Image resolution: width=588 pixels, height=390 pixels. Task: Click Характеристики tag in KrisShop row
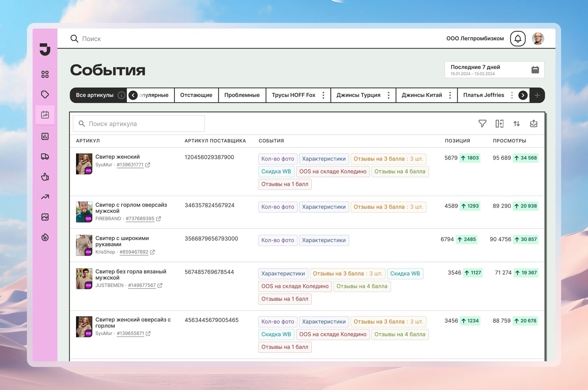pyautogui.click(x=324, y=240)
